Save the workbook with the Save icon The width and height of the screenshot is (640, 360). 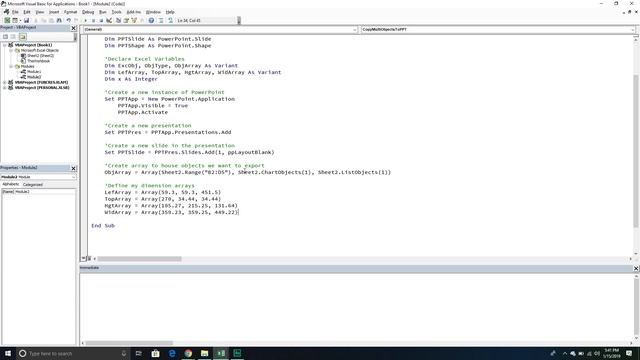[x=26, y=20]
